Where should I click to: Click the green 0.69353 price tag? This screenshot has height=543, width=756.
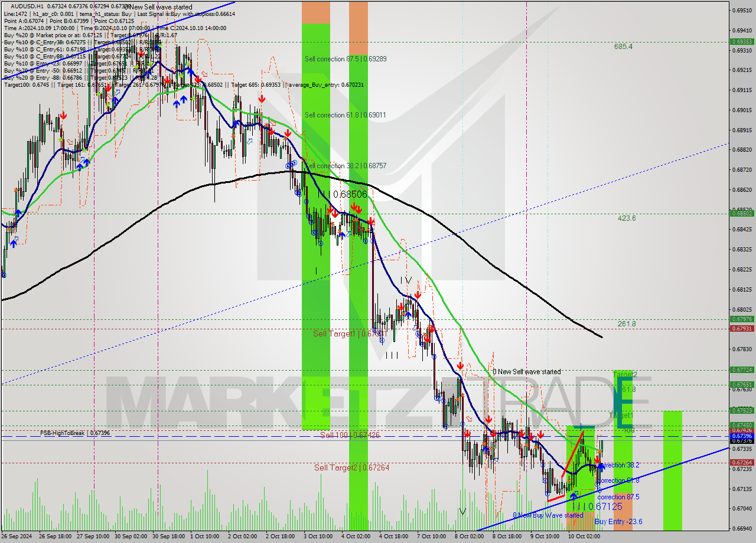point(742,42)
